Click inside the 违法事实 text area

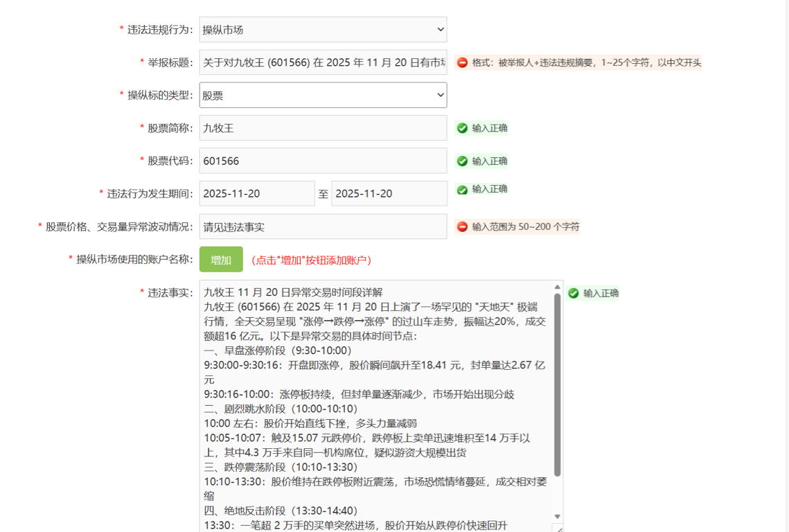click(x=376, y=406)
